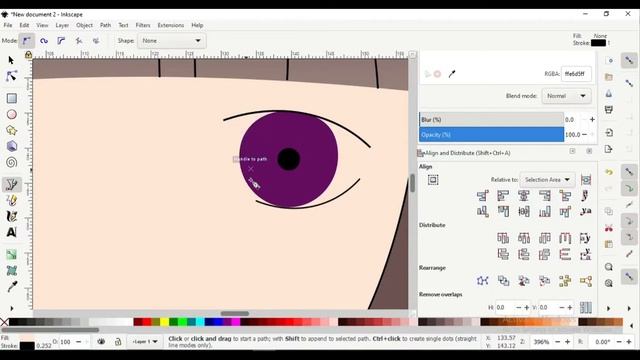Click the Undo icon in command bar
The width and height of the screenshot is (640, 360).
tap(609, 172)
